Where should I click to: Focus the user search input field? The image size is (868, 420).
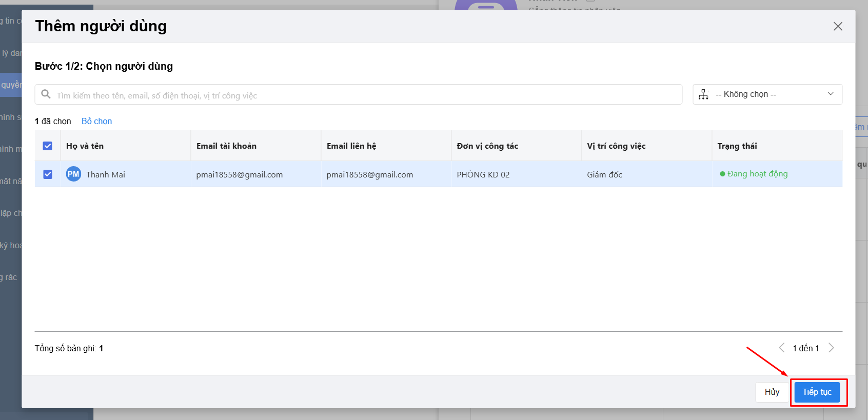pos(367,95)
